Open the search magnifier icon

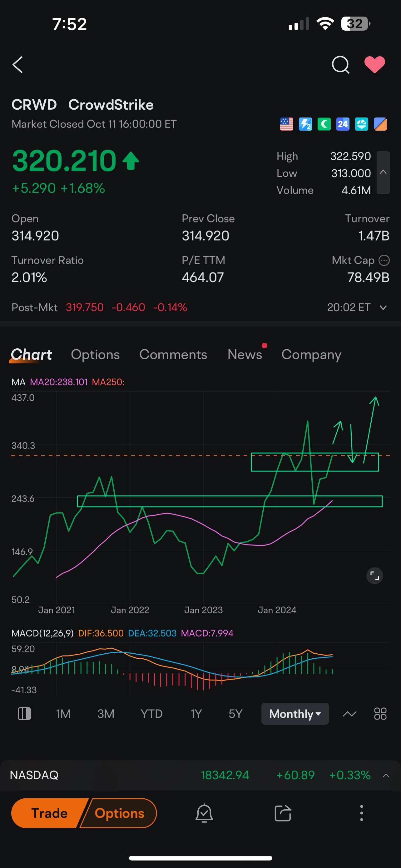coord(340,65)
